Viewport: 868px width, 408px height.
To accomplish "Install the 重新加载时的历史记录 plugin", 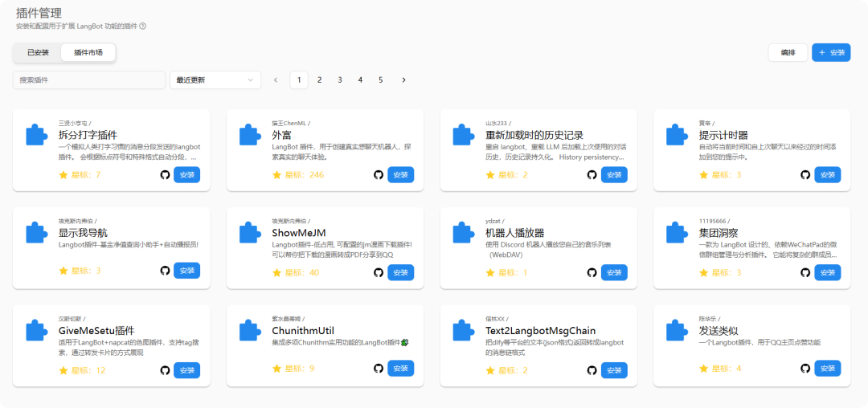I will point(615,175).
